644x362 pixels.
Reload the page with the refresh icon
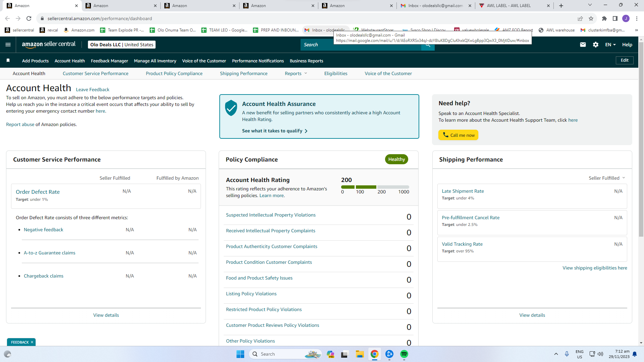29,18
